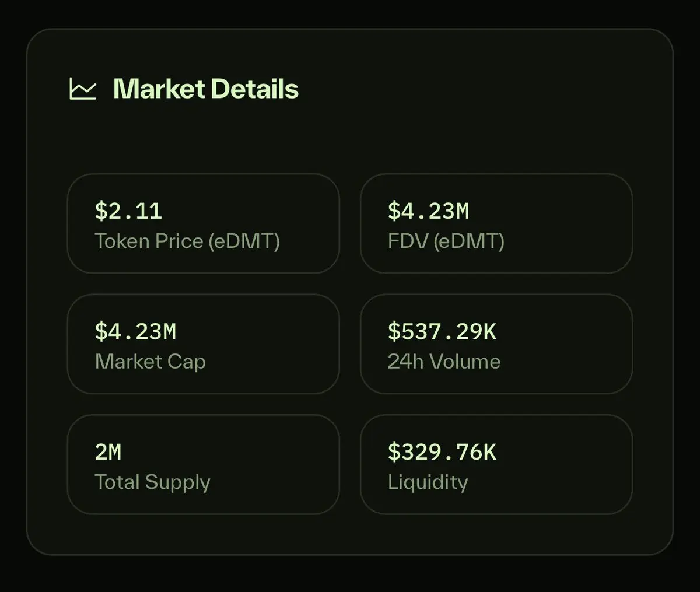Open the Total Supply stat card
This screenshot has width=700, height=592.
coord(204,464)
